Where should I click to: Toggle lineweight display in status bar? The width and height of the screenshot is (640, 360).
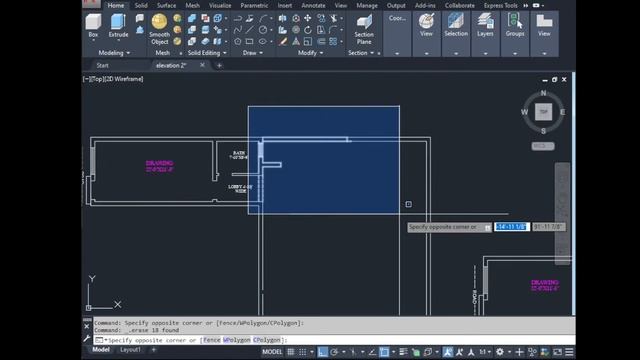tap(403, 352)
